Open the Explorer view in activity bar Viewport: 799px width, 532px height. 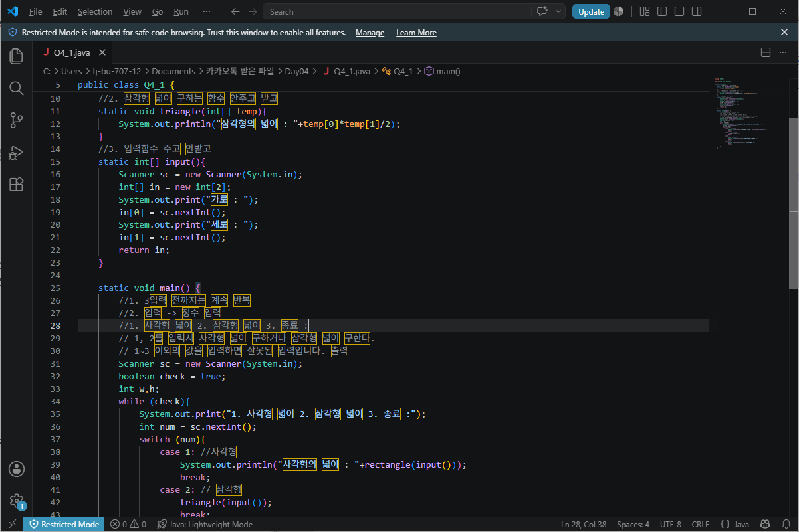16,56
